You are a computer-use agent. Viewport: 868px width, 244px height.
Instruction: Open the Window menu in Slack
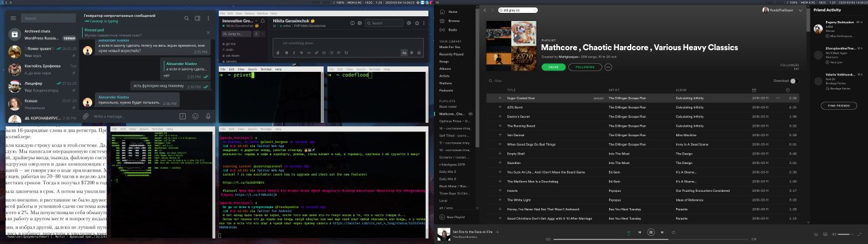coord(262,14)
